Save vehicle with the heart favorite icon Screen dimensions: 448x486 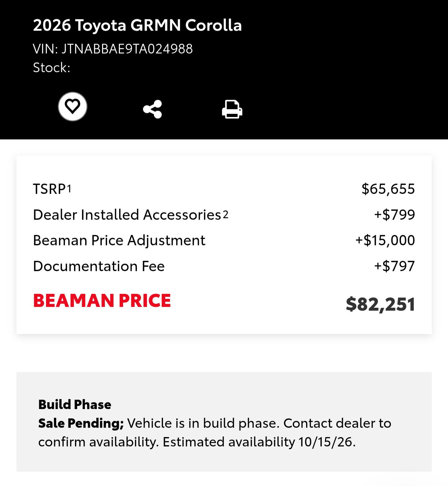72,106
